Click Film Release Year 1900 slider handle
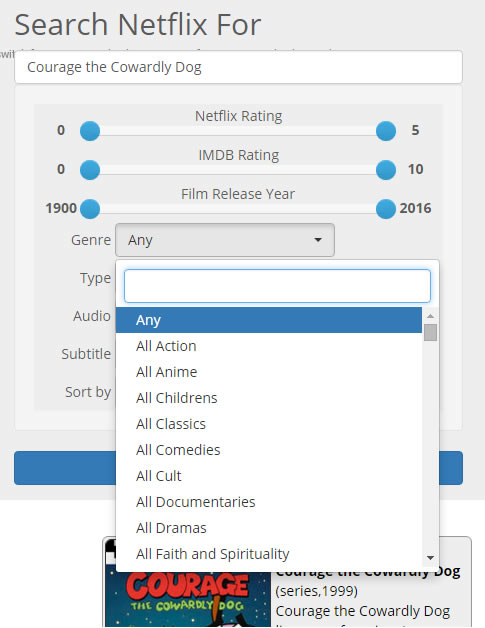 click(90, 209)
